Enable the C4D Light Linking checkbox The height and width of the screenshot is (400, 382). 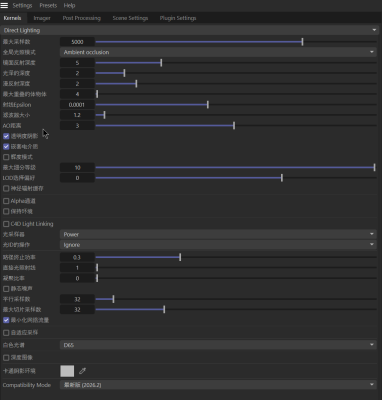[6, 224]
